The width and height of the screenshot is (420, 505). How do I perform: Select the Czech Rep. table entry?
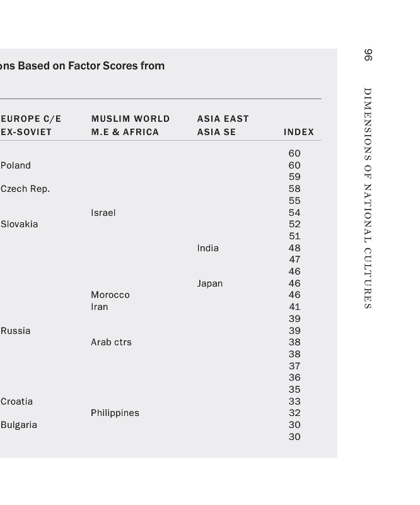[x=25, y=189]
